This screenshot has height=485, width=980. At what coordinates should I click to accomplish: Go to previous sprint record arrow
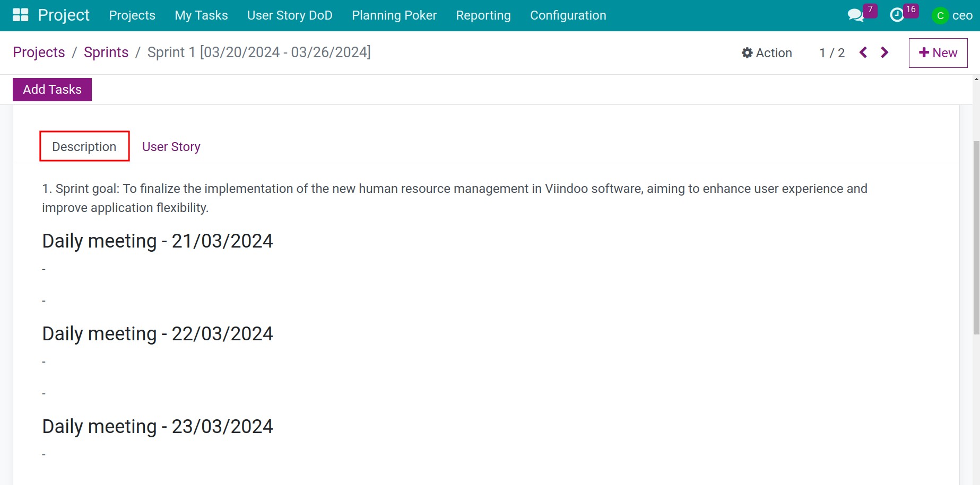click(863, 52)
